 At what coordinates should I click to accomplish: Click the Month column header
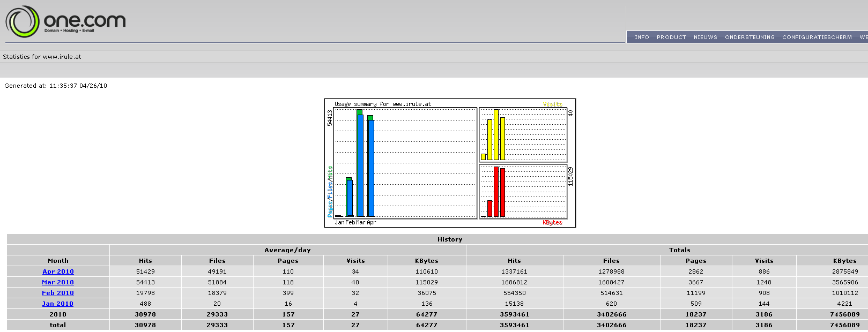(x=58, y=261)
